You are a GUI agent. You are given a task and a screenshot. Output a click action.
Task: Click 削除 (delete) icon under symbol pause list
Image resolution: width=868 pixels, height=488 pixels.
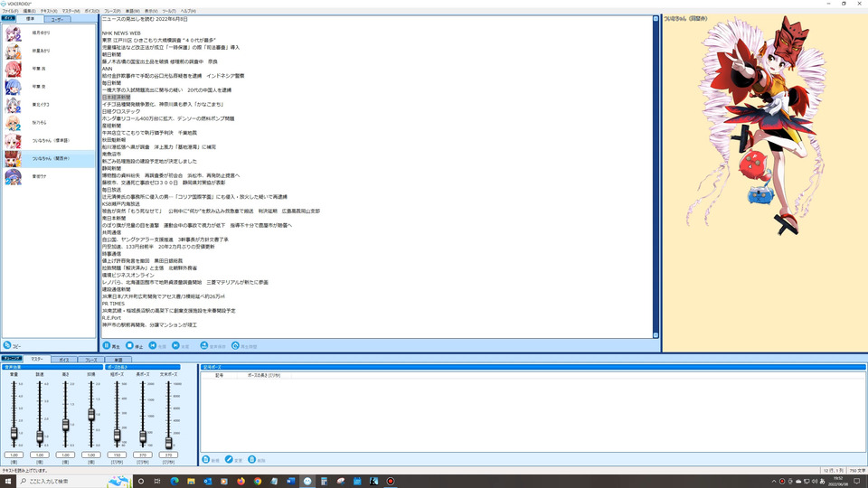(x=252, y=460)
